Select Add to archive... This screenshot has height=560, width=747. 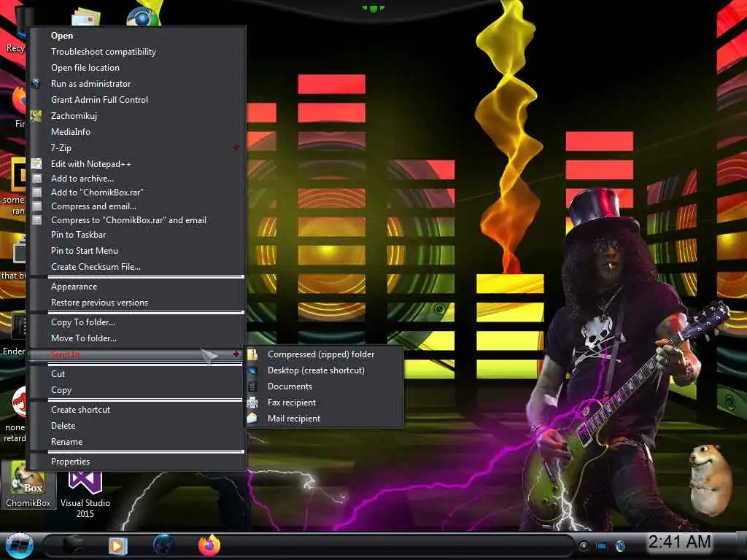click(x=136, y=179)
